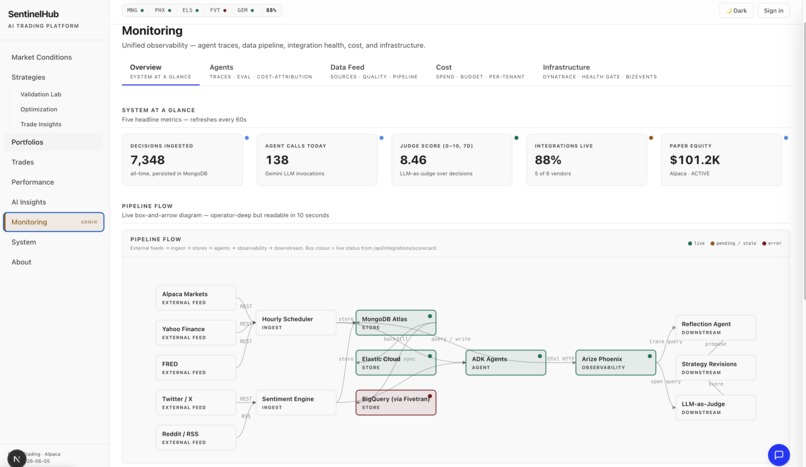
Task: Open the Data Feed tab
Action: tap(374, 71)
